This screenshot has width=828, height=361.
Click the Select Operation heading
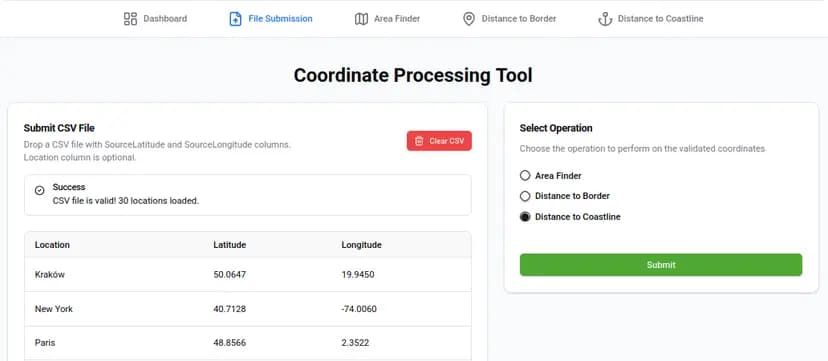click(x=556, y=128)
